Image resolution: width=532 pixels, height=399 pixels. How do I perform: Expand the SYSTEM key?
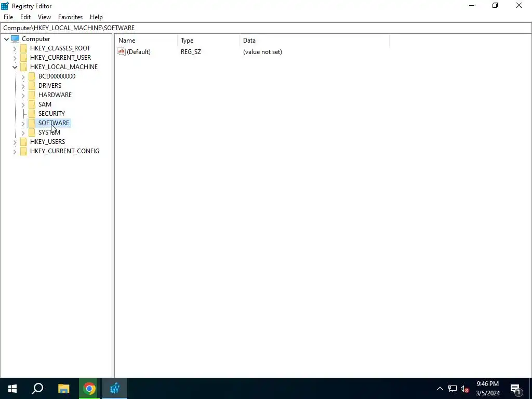pyautogui.click(x=23, y=132)
